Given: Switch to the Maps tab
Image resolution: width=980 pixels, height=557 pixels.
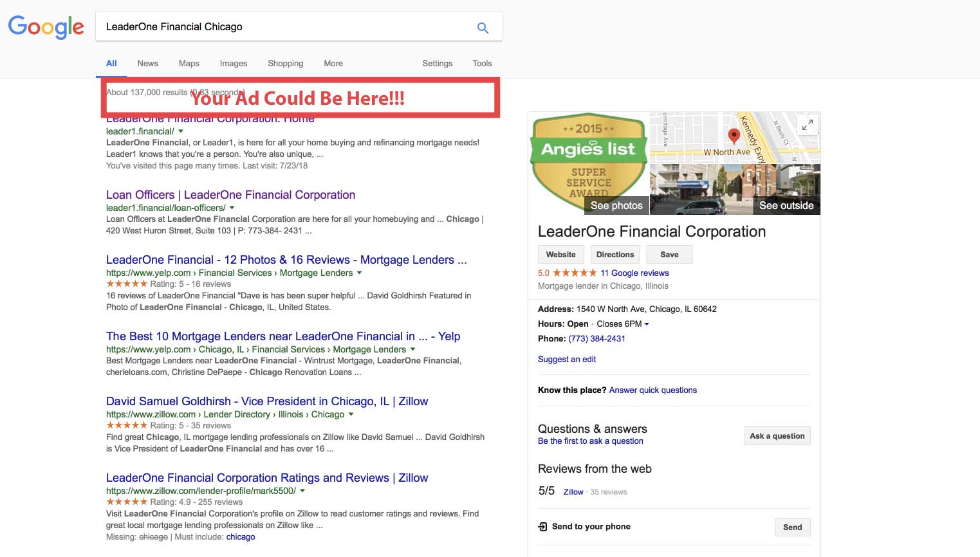Looking at the screenshot, I should pyautogui.click(x=189, y=63).
